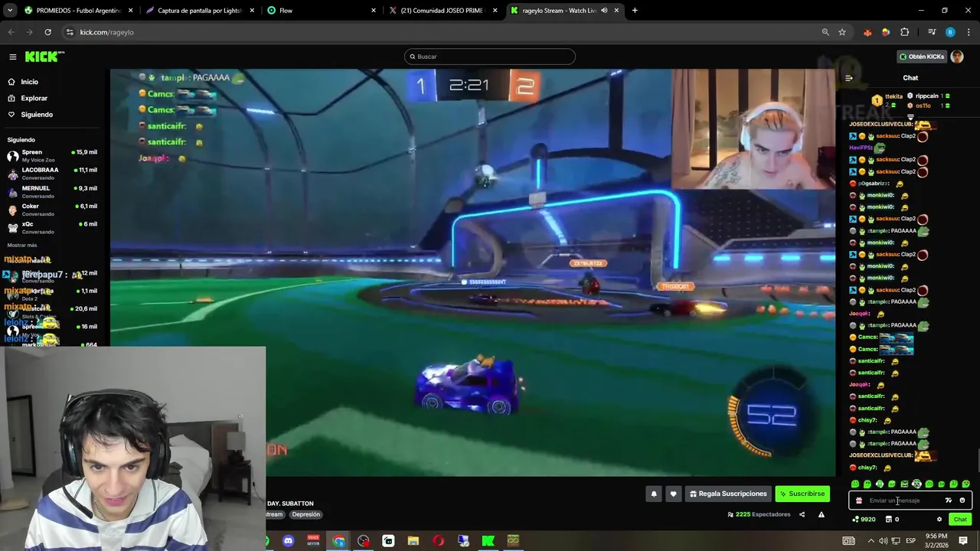Open Spreen's channel in followed list
Viewport: 980px width, 551px height.
click(52, 155)
